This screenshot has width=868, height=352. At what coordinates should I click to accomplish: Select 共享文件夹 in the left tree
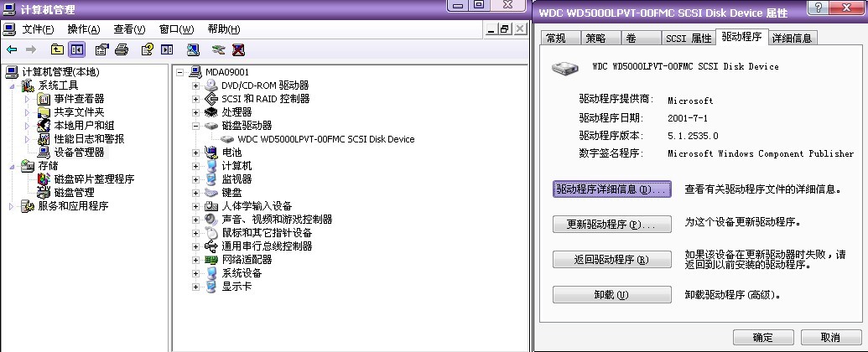click(79, 111)
